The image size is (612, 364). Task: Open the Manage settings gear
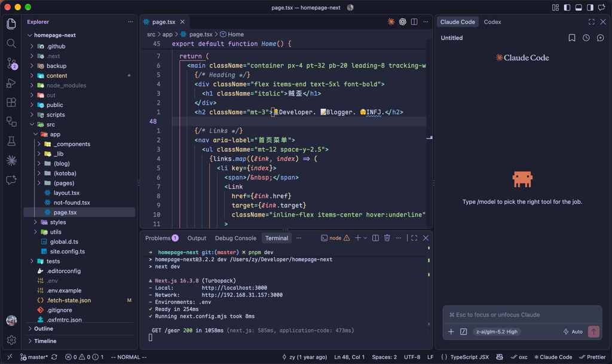11,340
